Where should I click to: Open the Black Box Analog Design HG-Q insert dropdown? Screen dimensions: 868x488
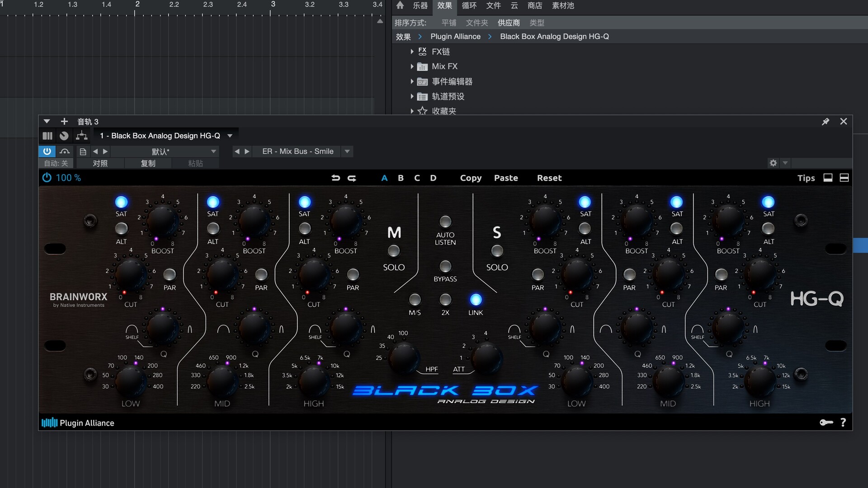230,136
